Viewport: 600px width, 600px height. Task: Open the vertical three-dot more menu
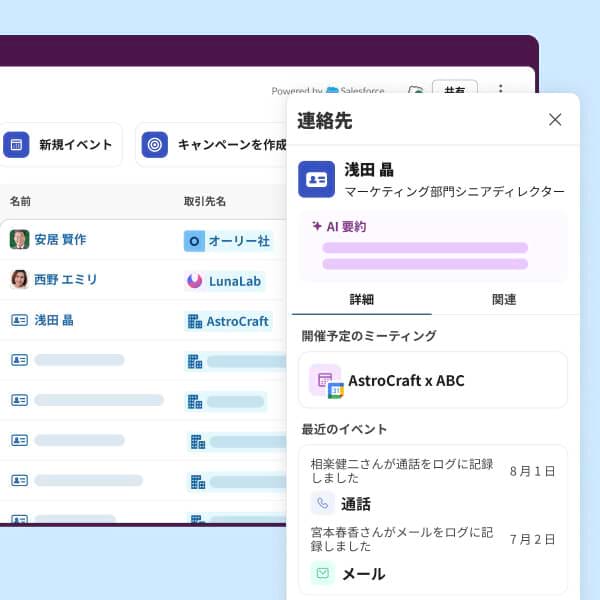pyautogui.click(x=501, y=88)
